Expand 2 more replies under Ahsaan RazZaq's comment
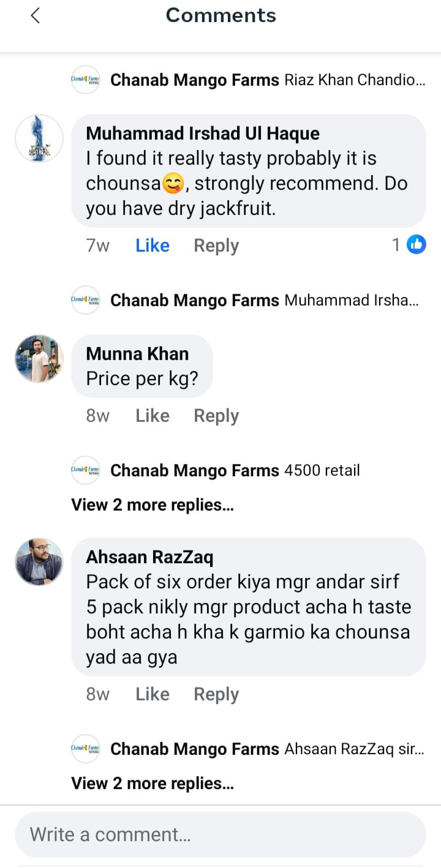This screenshot has width=441, height=868. [153, 784]
